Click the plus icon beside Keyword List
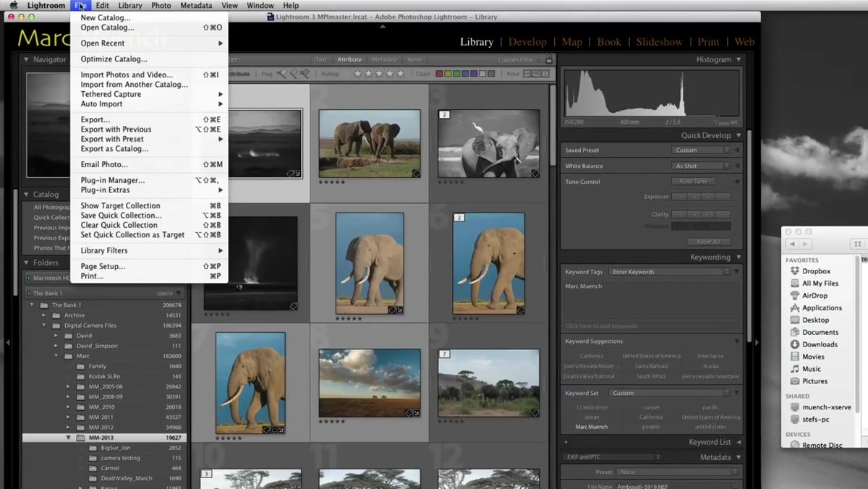This screenshot has width=868, height=489. (x=566, y=442)
